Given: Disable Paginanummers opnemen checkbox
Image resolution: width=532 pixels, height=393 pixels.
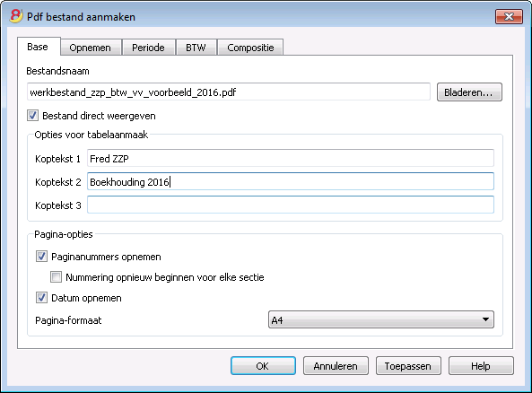Looking at the screenshot, I should [41, 257].
